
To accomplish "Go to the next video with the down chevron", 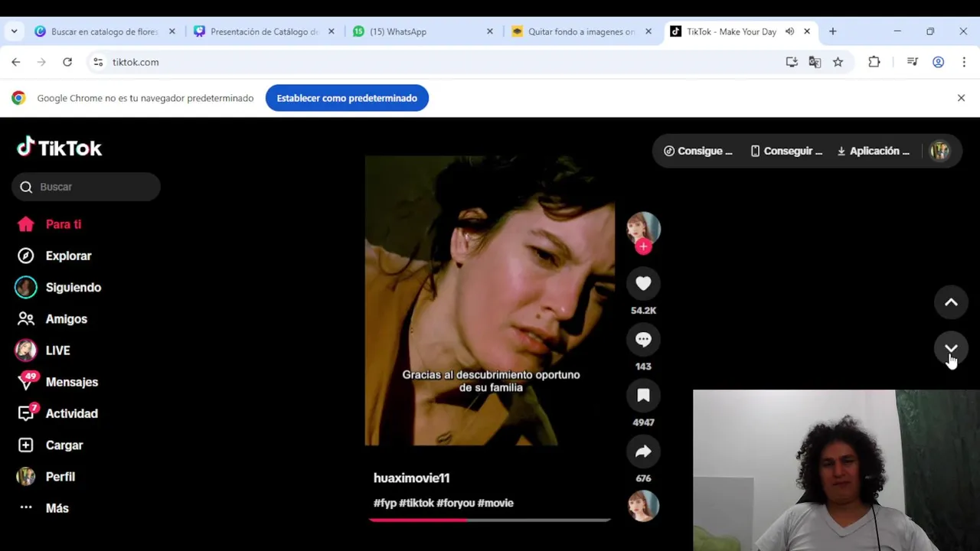I will click(951, 349).
